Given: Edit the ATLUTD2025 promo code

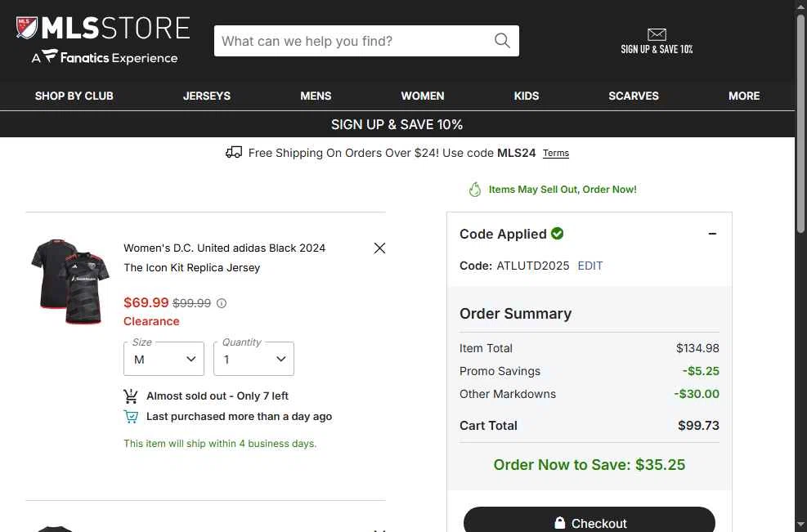Looking at the screenshot, I should pos(590,266).
